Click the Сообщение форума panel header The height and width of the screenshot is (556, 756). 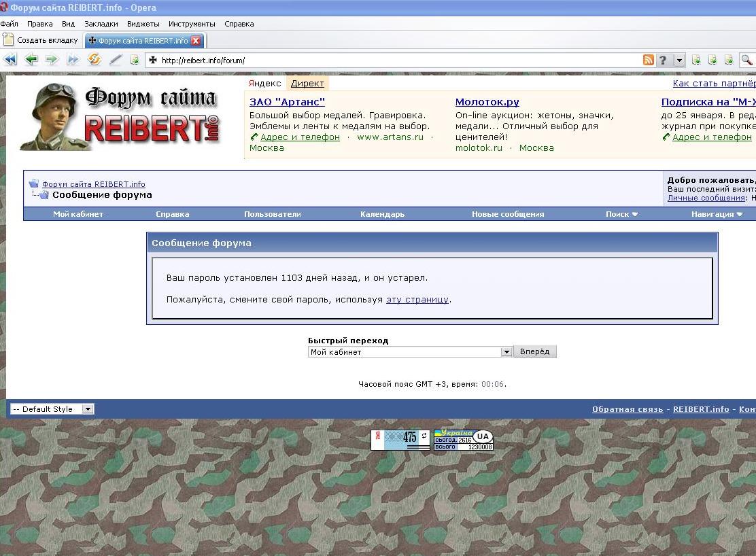coord(432,243)
